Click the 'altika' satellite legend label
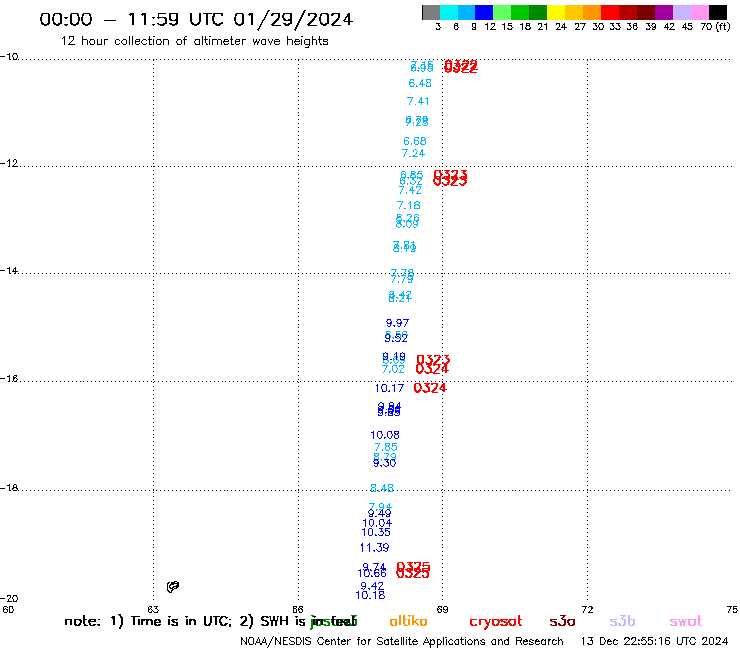Viewport: 740px width, 650px height. [x=409, y=621]
